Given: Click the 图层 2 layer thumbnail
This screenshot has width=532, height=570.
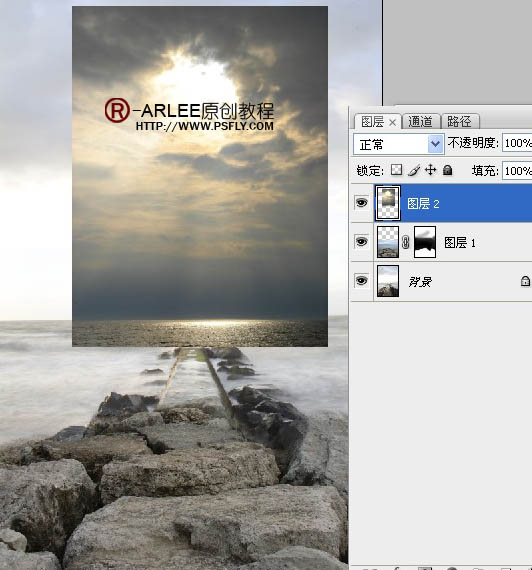Looking at the screenshot, I should click(x=388, y=203).
